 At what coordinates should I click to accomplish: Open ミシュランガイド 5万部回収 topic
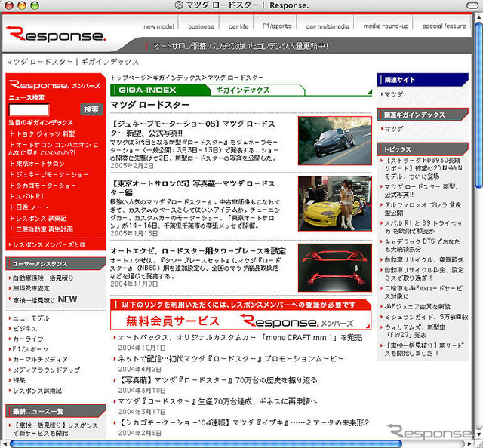tap(426, 317)
